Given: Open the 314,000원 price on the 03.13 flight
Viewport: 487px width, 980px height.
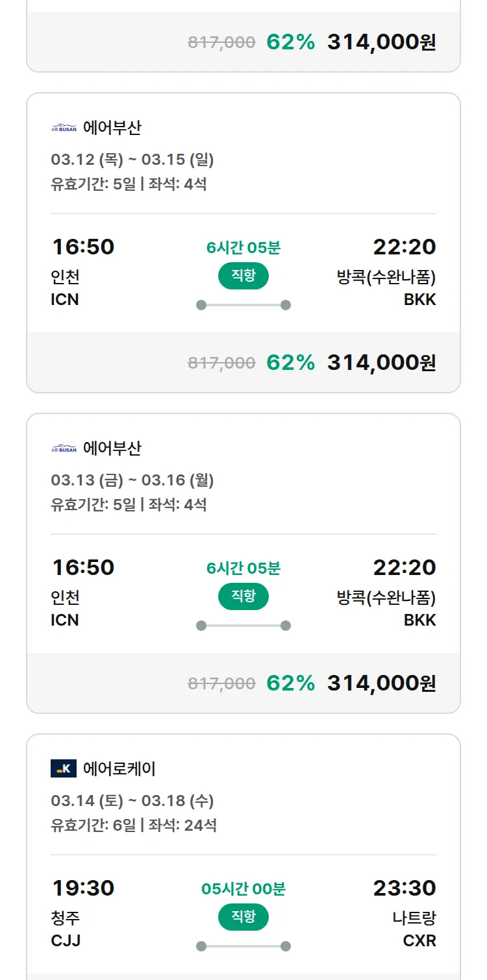Looking at the screenshot, I should pos(381,683).
